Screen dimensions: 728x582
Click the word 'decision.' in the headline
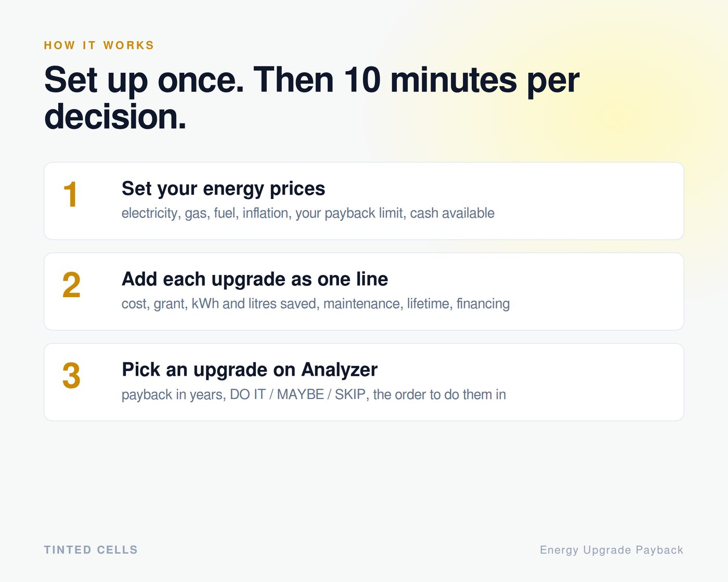[115, 116]
